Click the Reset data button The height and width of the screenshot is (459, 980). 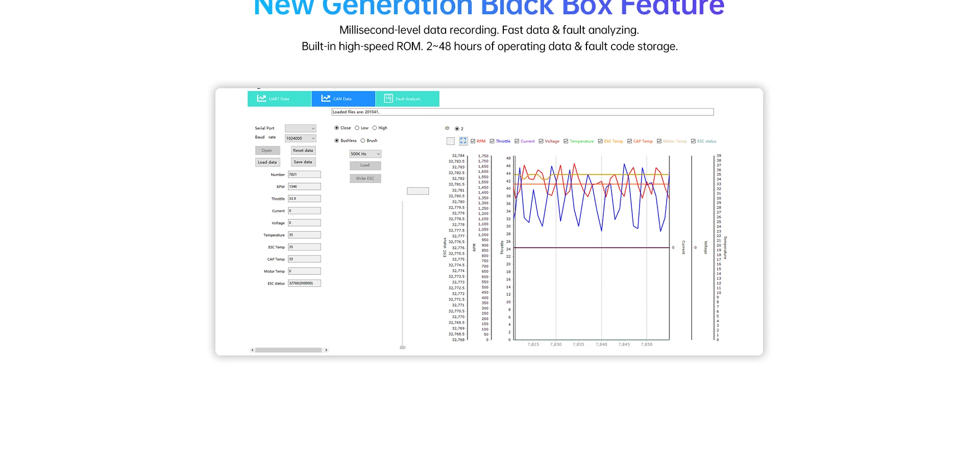[303, 150]
